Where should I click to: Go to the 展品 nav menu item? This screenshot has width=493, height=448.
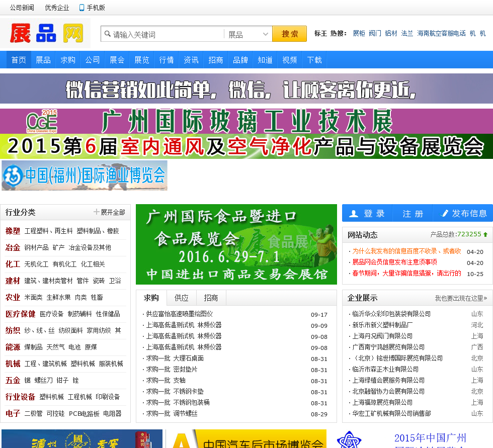(x=43, y=60)
